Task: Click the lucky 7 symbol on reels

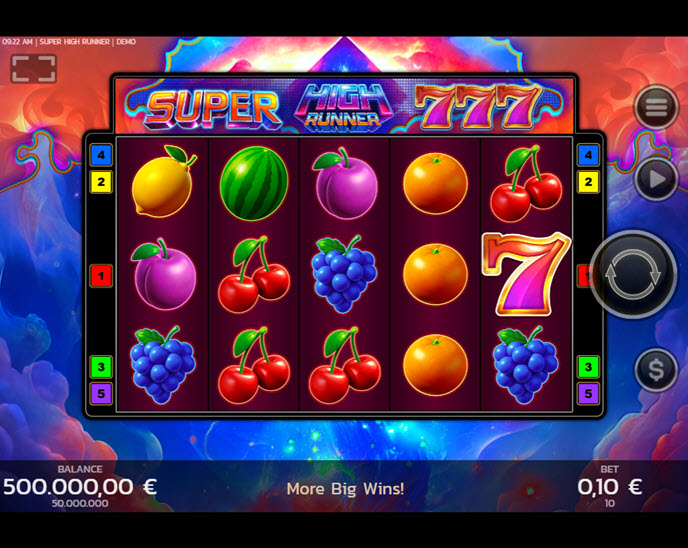Action: click(526, 273)
